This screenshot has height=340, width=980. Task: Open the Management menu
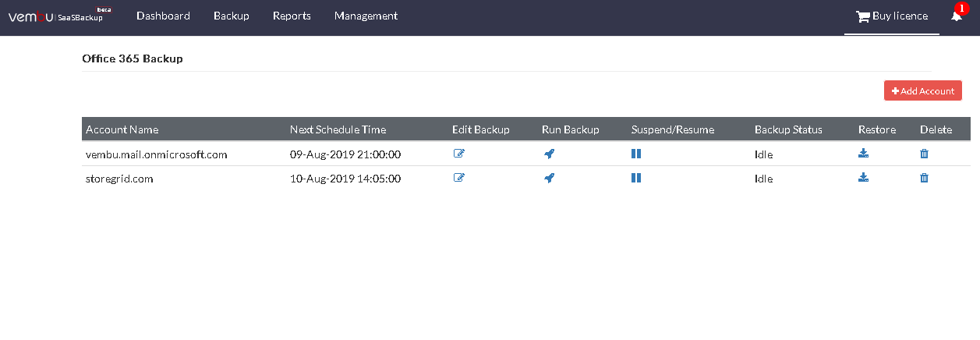[366, 16]
